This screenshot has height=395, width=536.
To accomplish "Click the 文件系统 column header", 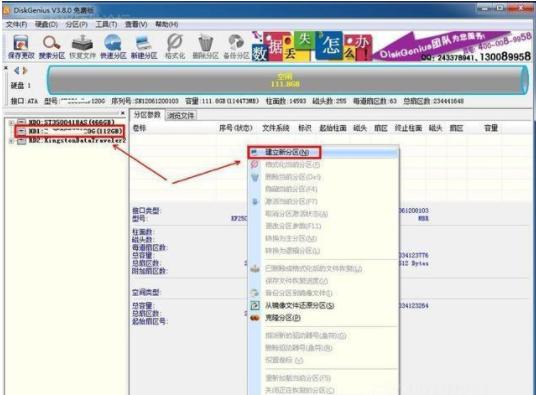I will click(x=276, y=128).
